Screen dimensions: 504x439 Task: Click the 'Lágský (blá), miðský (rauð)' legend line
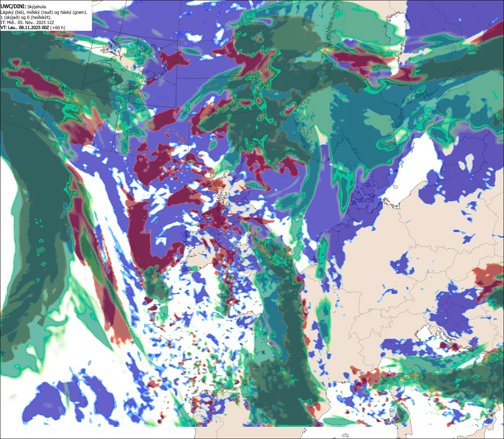[44, 12]
